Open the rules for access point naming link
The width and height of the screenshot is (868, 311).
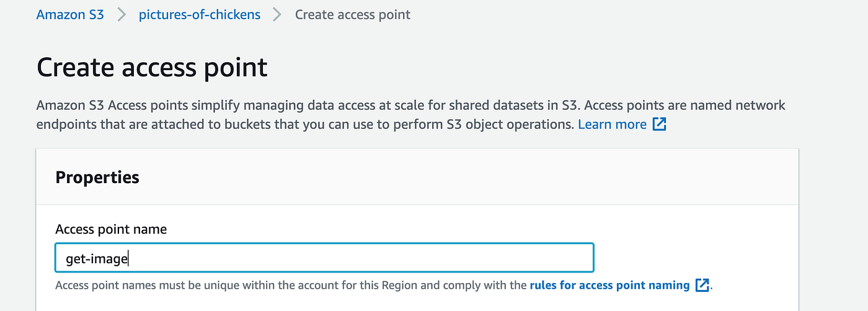(x=609, y=286)
